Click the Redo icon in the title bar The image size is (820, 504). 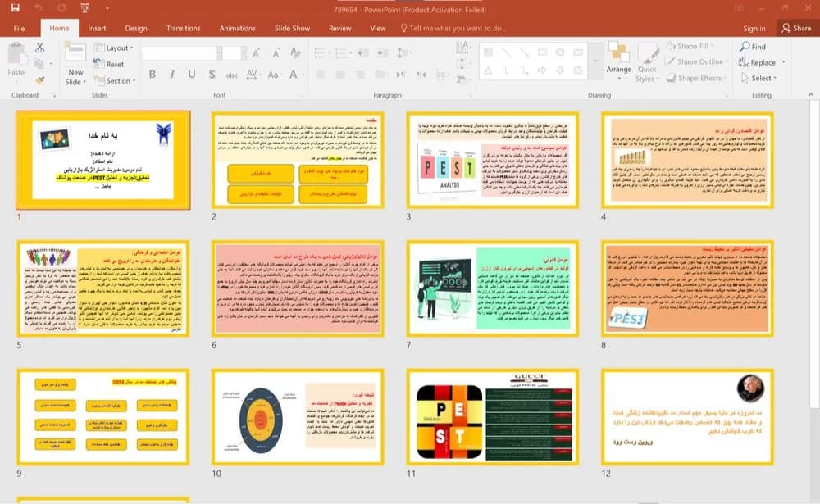[x=61, y=8]
